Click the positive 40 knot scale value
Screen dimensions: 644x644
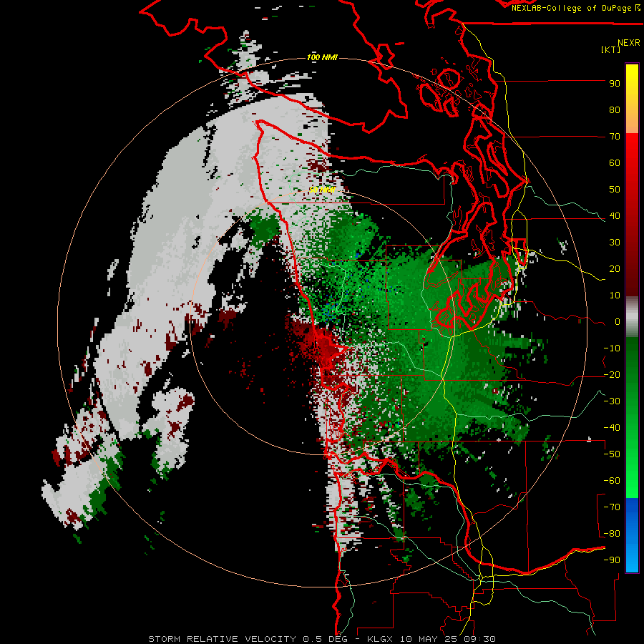pyautogui.click(x=615, y=215)
